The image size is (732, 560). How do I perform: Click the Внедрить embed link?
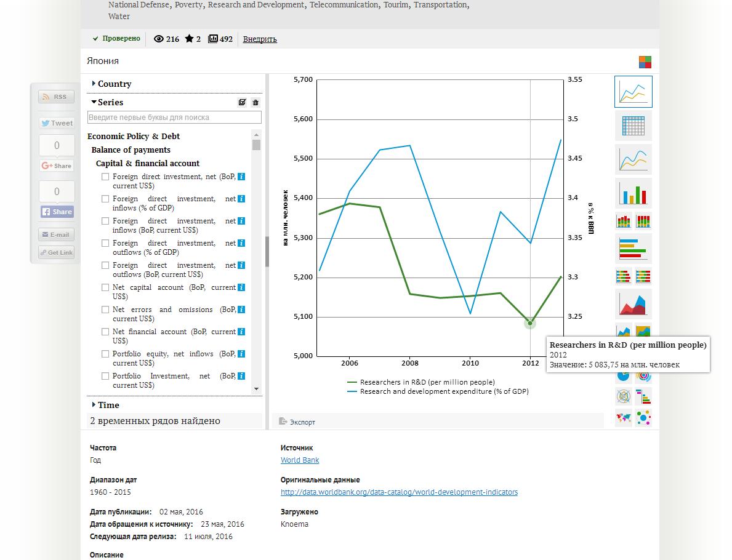pos(260,39)
